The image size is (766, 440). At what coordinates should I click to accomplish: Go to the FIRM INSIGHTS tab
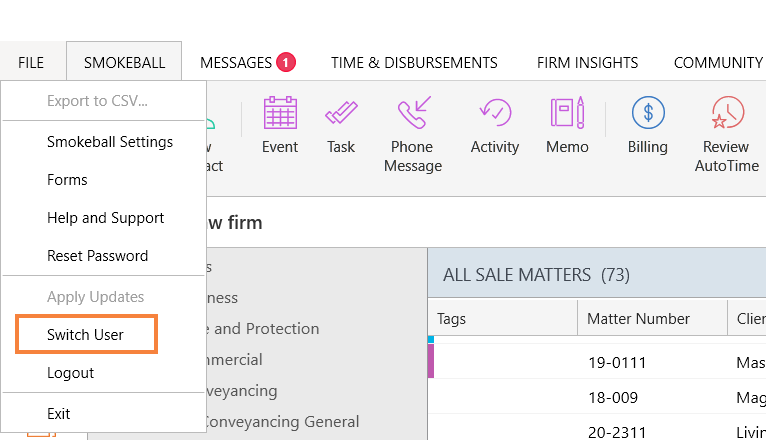point(587,63)
